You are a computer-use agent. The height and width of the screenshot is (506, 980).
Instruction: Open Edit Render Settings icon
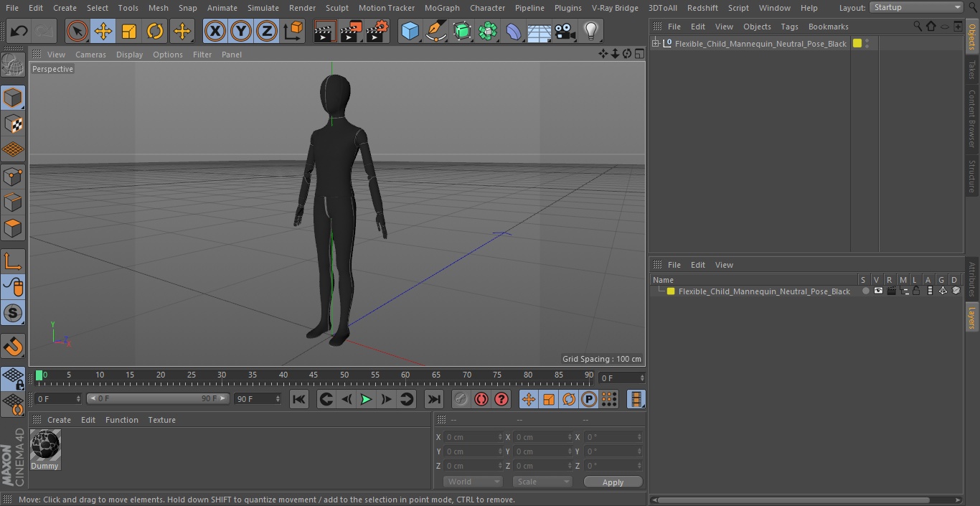tap(377, 31)
